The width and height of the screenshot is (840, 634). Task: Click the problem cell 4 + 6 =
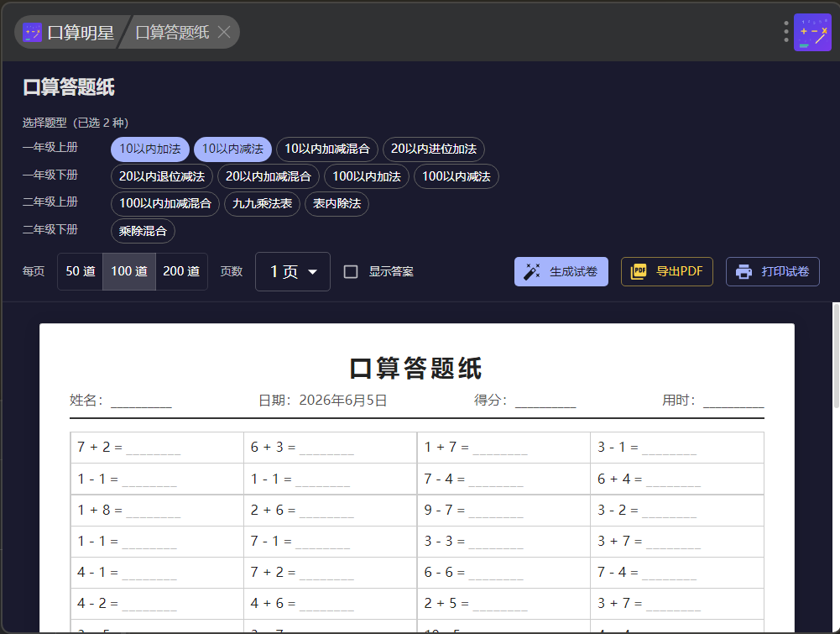point(330,604)
